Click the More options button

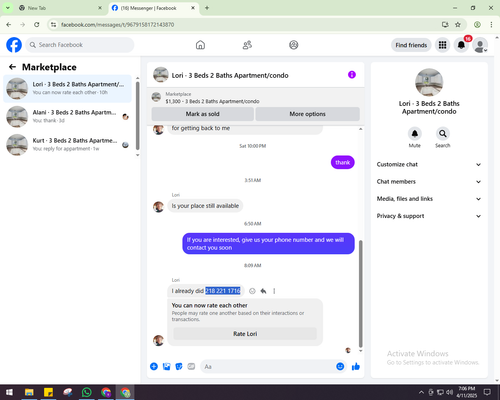[307, 114]
